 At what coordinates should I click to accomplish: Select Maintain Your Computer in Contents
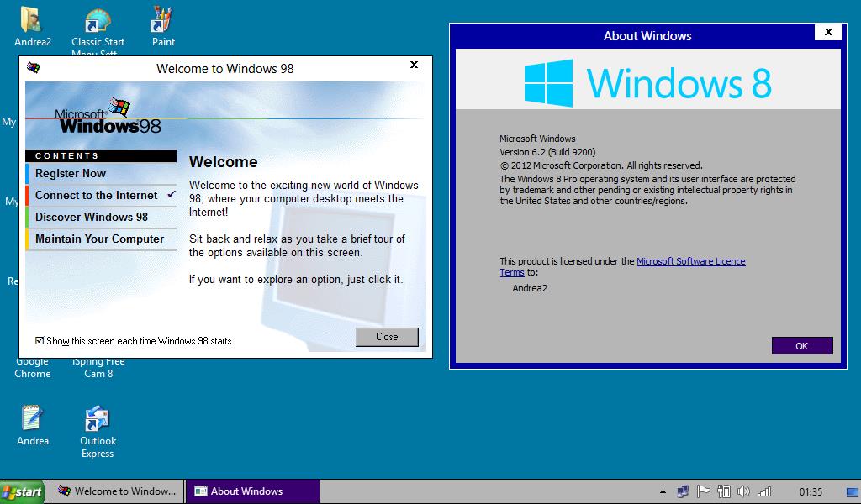101,239
